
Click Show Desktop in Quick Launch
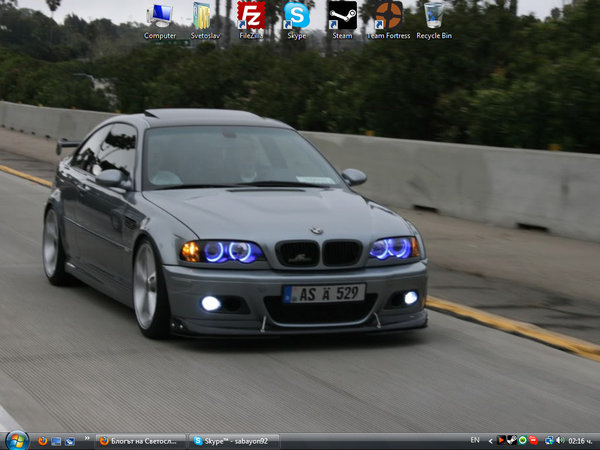[56, 441]
